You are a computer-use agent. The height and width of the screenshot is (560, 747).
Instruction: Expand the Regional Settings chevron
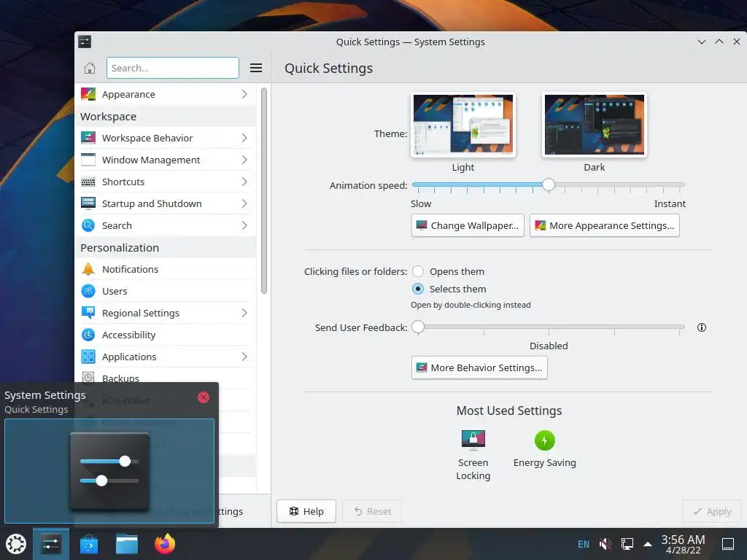point(244,313)
